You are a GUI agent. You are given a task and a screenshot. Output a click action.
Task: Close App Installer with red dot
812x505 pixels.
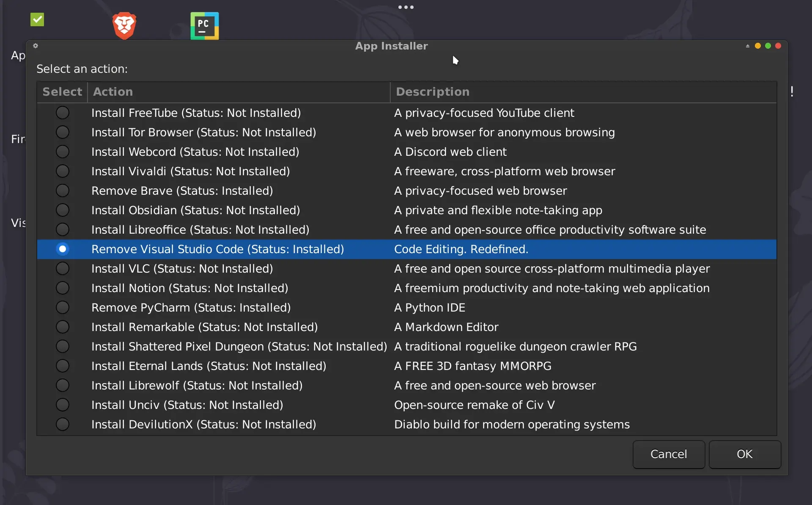778,46
